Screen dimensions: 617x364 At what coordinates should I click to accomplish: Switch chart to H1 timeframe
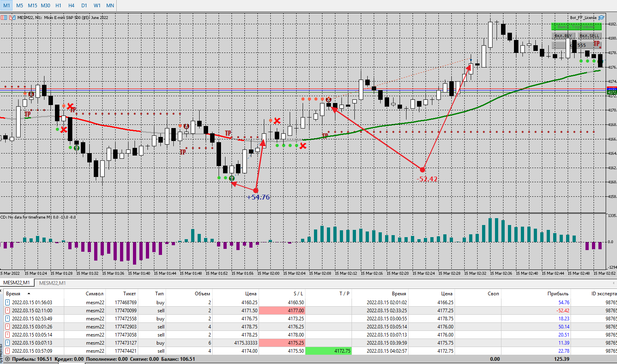click(x=59, y=5)
